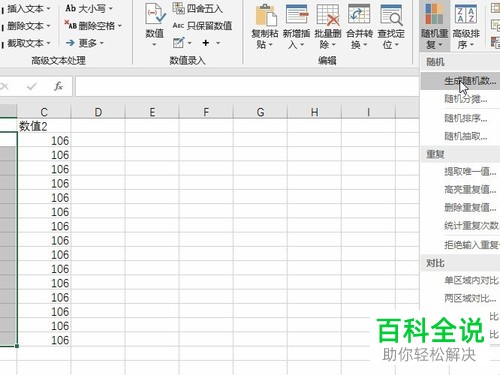
Task: Click the 查找定位 find locate icon
Action: [x=391, y=15]
